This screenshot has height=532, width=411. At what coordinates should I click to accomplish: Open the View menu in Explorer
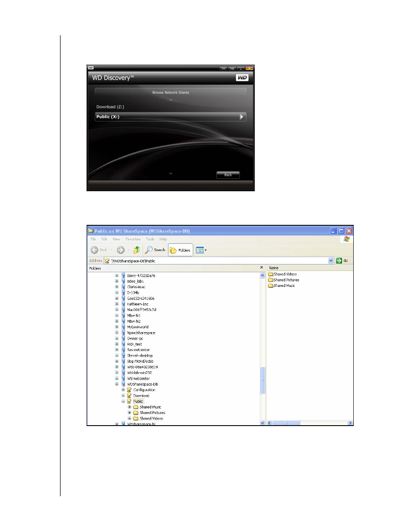click(x=116, y=239)
